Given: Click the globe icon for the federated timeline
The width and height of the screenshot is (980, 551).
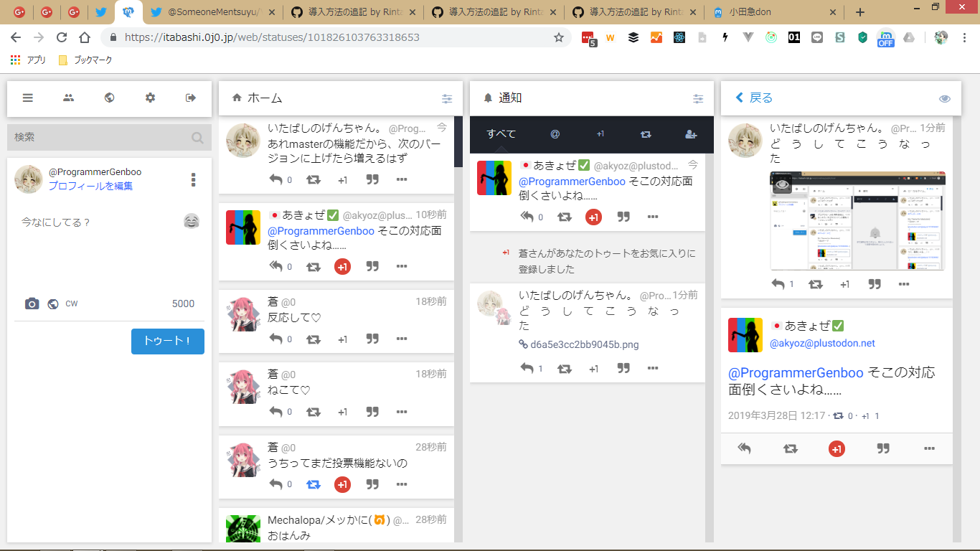Looking at the screenshot, I should pyautogui.click(x=109, y=98).
